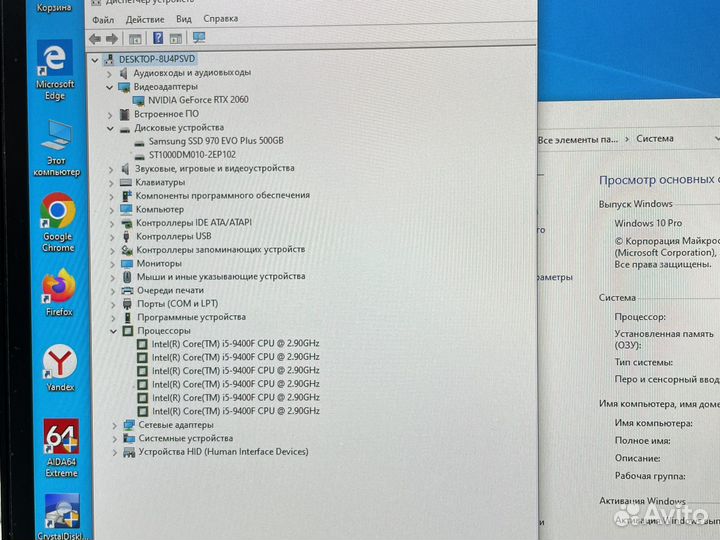The width and height of the screenshot is (720, 540).
Task: Expand Звуковые, игровые и видеоустройства
Action: pos(111,169)
